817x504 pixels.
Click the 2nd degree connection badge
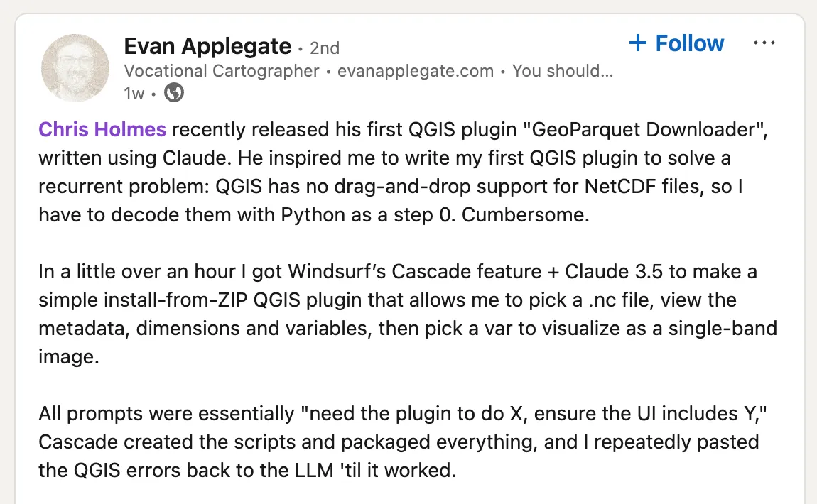pyautogui.click(x=325, y=48)
